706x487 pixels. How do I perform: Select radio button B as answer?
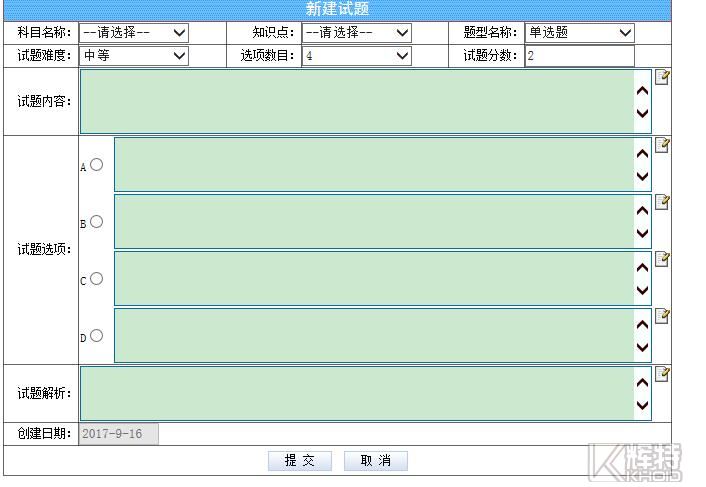coord(96,222)
